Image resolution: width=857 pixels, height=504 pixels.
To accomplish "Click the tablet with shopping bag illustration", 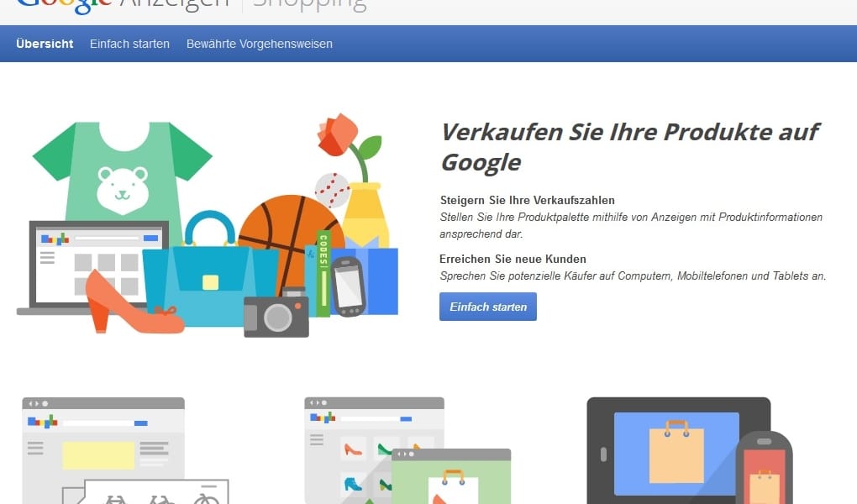I will pyautogui.click(x=678, y=450).
